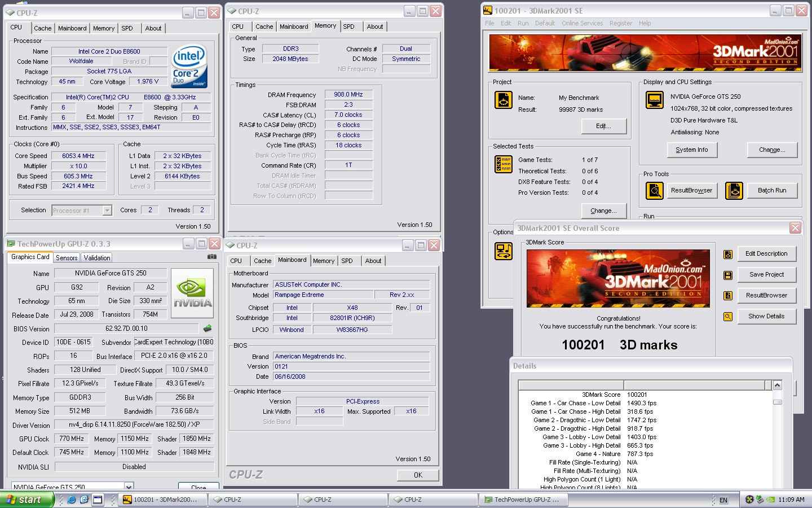
Task: Click ResultBrowser button in Pro Tools
Action: click(692, 190)
